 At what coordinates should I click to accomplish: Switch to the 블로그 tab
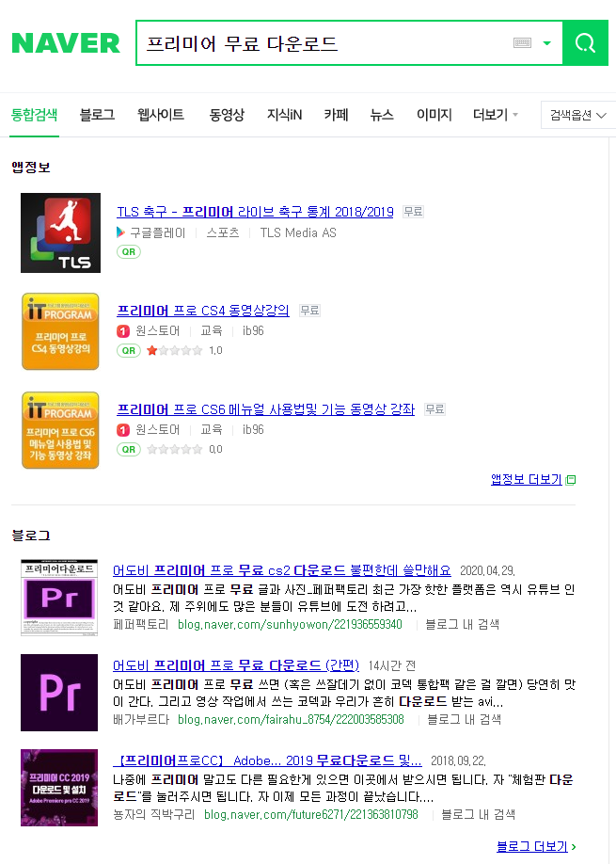tap(97, 115)
